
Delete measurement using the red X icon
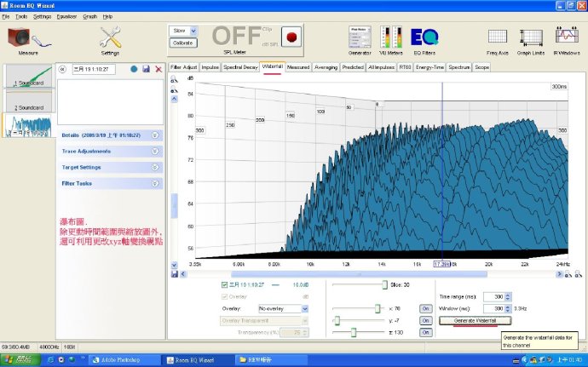click(x=159, y=68)
